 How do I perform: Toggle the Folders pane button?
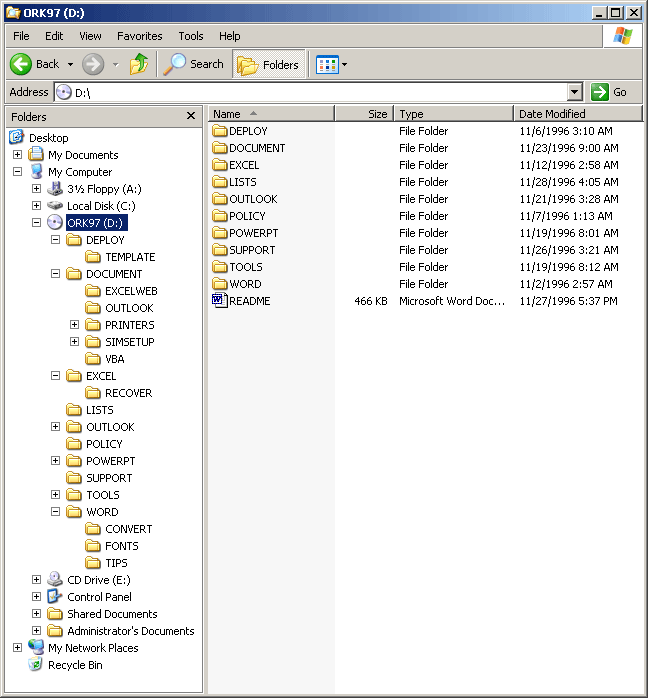[268, 65]
